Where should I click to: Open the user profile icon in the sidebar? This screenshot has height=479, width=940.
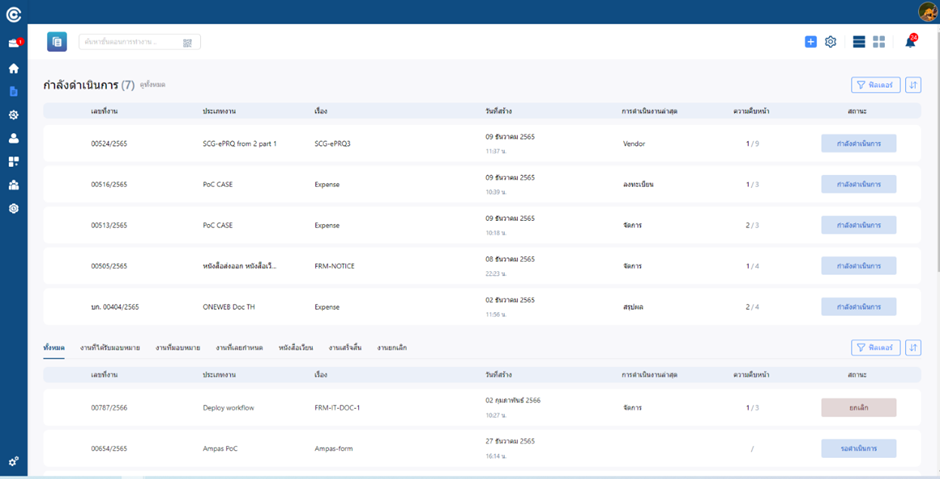(x=14, y=138)
